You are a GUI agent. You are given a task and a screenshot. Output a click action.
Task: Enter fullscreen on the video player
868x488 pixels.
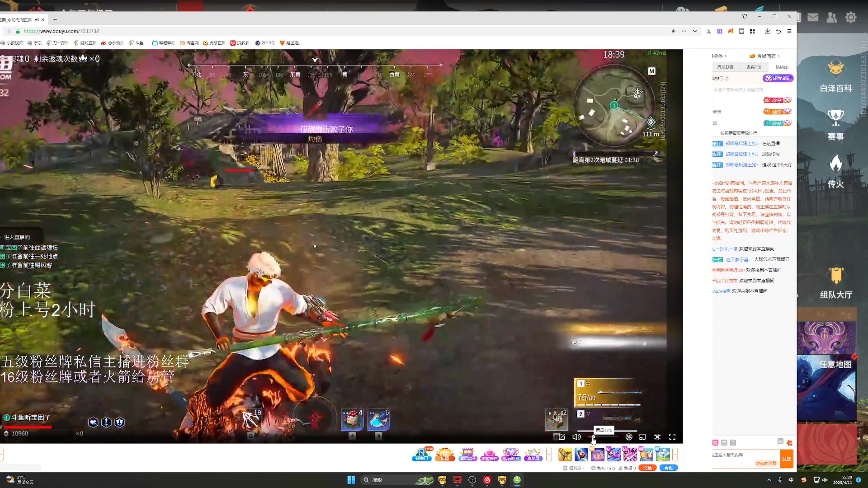[672, 437]
